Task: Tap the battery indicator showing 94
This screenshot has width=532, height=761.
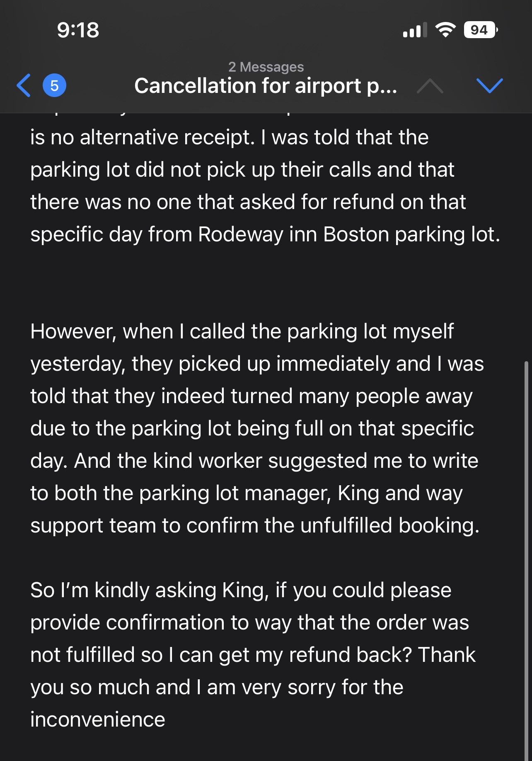Action: [x=481, y=30]
